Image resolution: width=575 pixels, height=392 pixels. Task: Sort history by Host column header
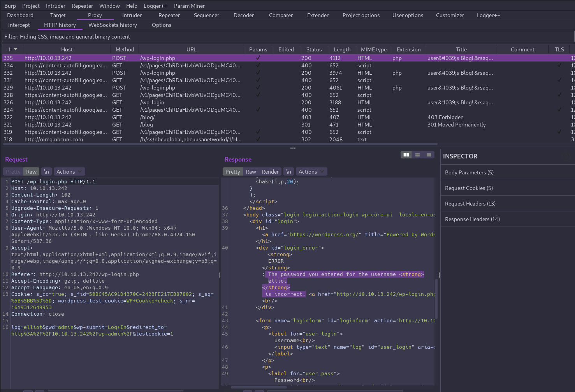pos(67,49)
